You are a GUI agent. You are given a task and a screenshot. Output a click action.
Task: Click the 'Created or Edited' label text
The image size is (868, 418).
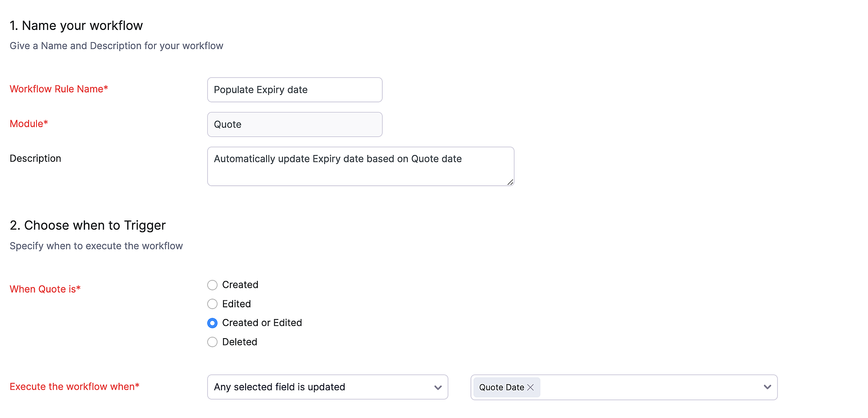pos(262,323)
